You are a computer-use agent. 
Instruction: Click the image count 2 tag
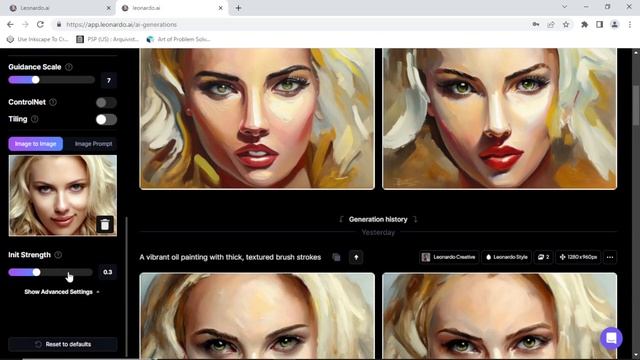(543, 257)
